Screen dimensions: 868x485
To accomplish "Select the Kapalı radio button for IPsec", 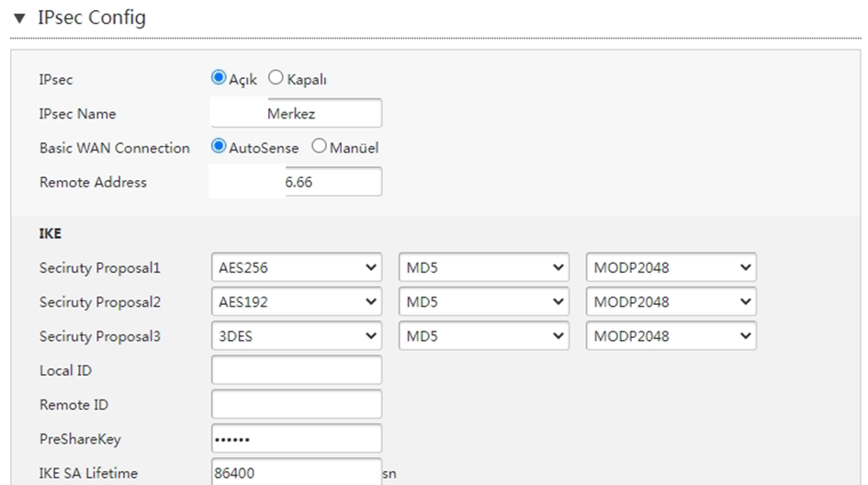I will 276,79.
